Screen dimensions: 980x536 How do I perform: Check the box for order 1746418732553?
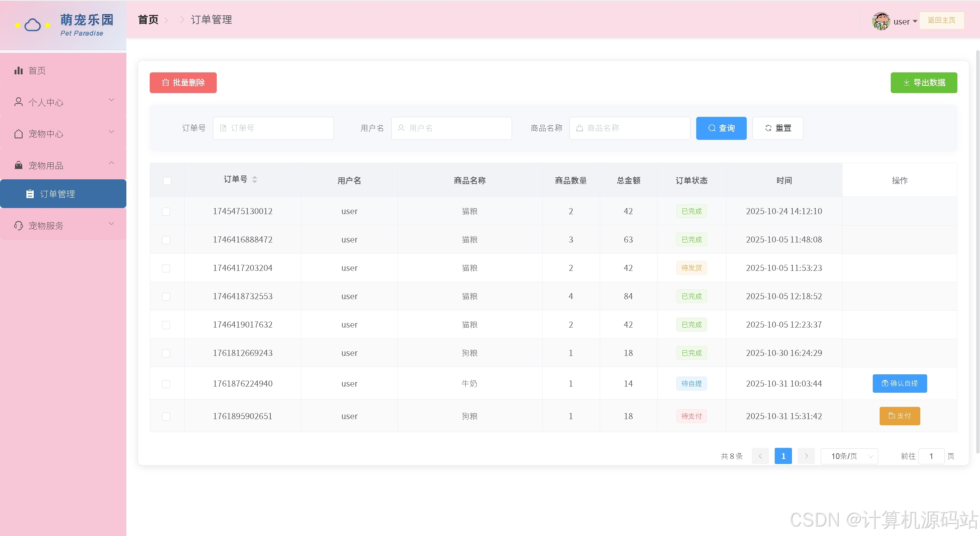tap(166, 297)
